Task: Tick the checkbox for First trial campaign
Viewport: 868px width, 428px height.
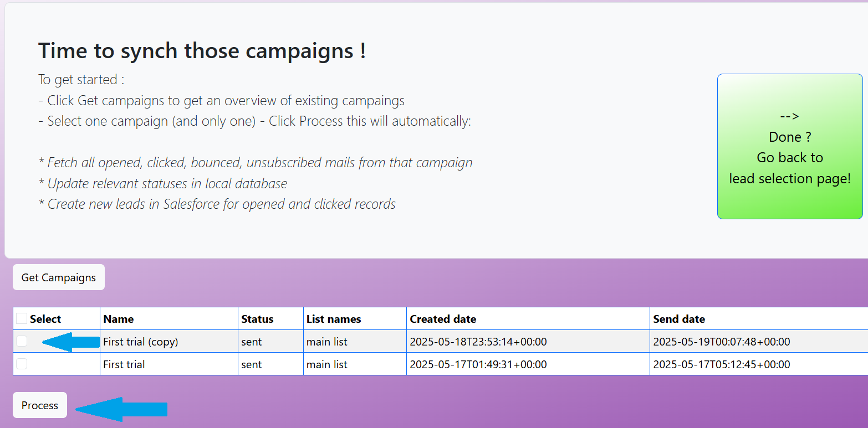Action: 22,364
